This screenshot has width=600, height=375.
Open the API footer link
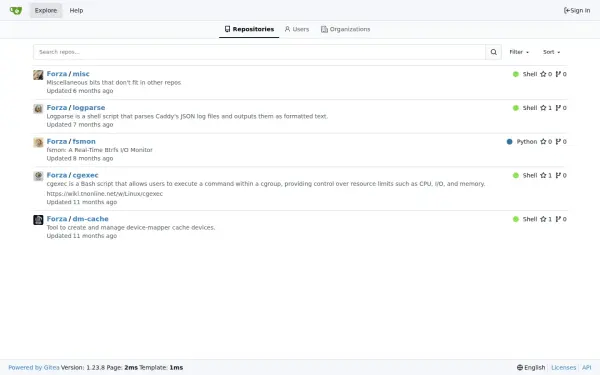click(587, 367)
